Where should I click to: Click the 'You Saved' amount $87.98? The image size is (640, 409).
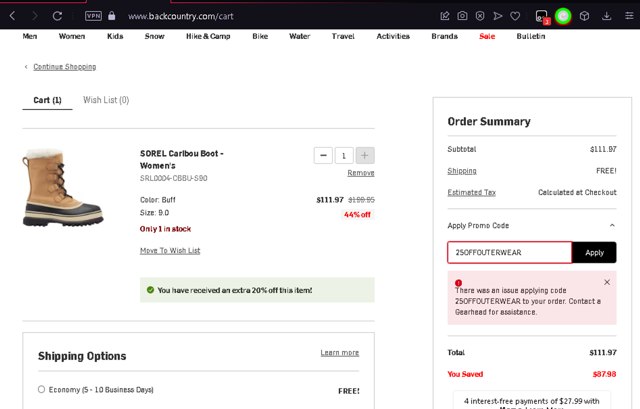604,374
